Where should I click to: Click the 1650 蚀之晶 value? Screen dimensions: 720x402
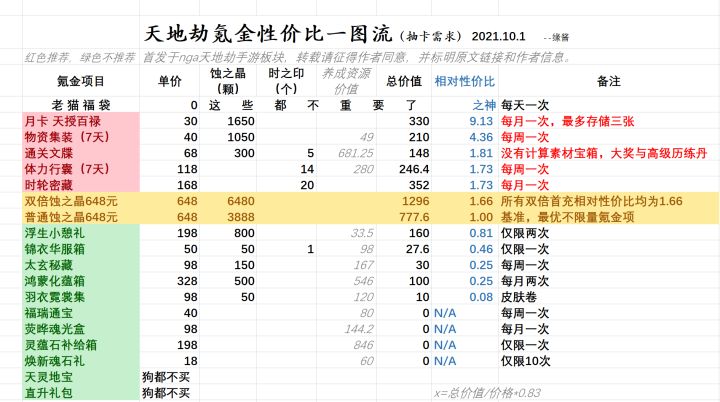point(241,121)
